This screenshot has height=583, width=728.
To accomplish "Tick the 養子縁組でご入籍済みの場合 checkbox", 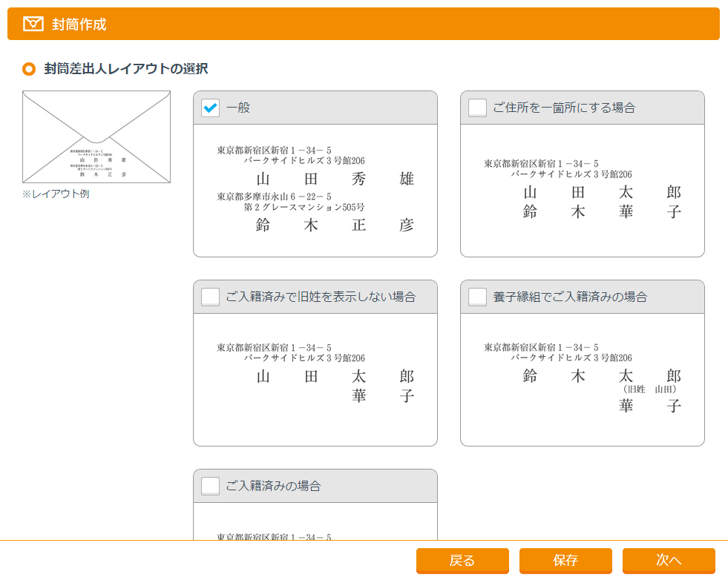I will click(478, 297).
